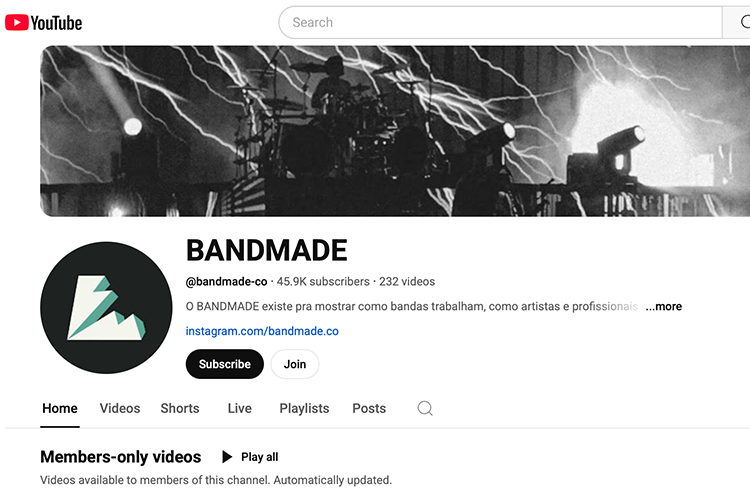Click the Join membership button
The width and height of the screenshot is (750, 500).
coord(295,364)
